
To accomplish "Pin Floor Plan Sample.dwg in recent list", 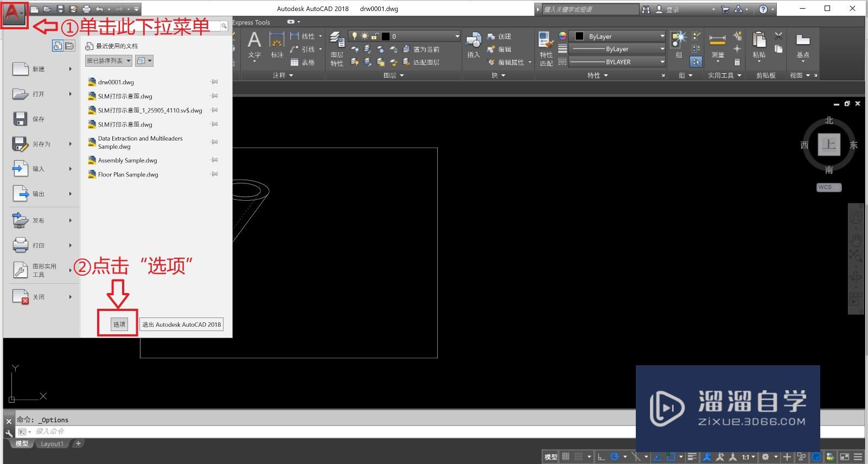I will click(214, 174).
